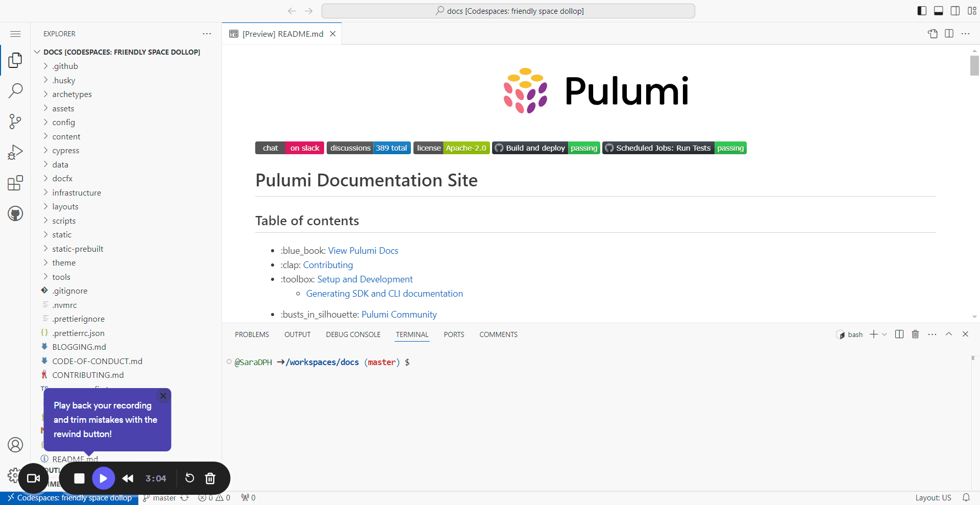Customize the editor layout
Screen dimensions: 980x505
(x=972, y=11)
